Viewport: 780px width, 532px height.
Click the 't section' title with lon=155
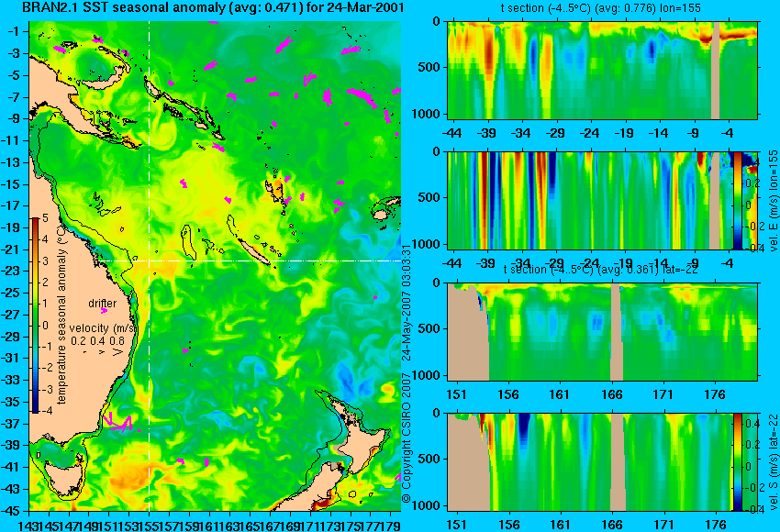point(601,8)
